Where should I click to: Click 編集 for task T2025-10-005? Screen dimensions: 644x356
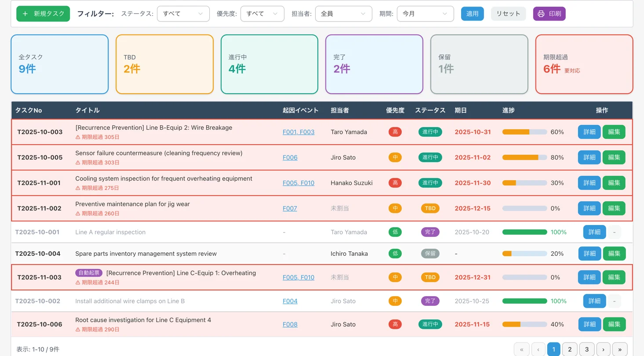coord(614,157)
